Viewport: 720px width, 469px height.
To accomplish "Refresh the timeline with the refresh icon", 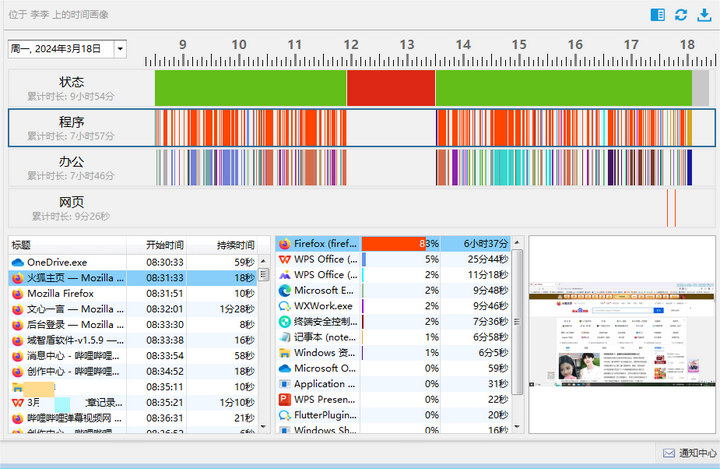I will tap(681, 14).
